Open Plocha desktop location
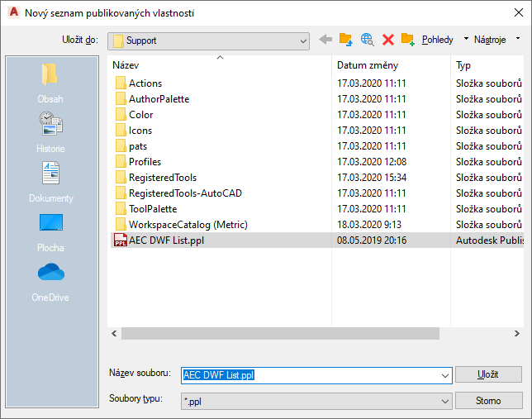The height and width of the screenshot is (419, 532). point(50,232)
